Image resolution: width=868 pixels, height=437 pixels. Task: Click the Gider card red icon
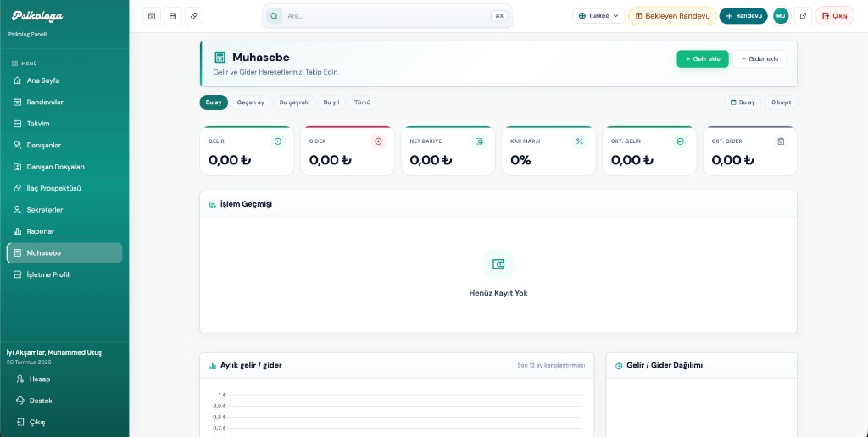(379, 141)
